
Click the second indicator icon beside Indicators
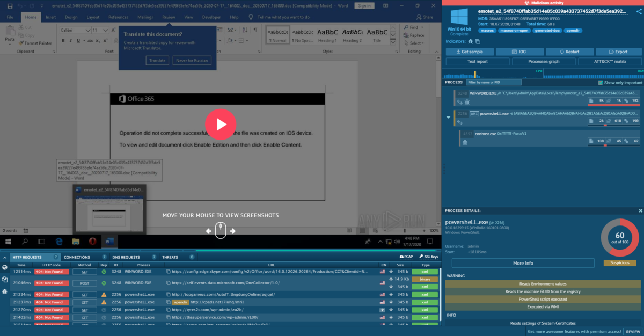[477, 41]
